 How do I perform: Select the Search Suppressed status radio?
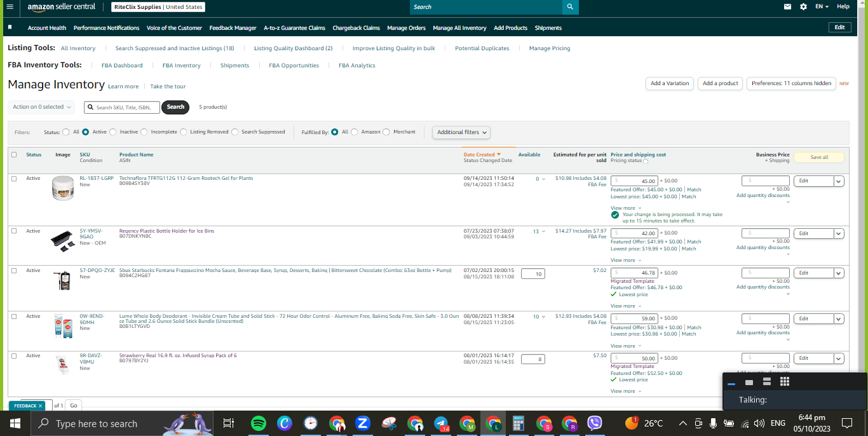point(235,132)
